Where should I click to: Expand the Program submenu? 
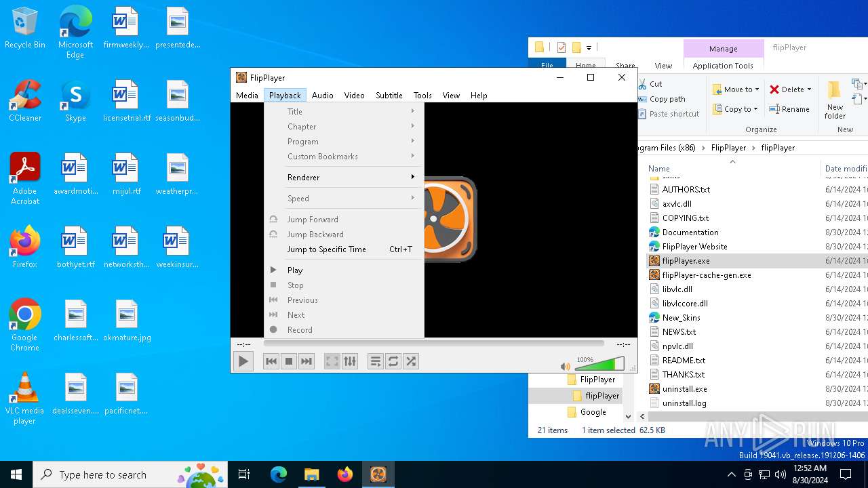coord(344,142)
